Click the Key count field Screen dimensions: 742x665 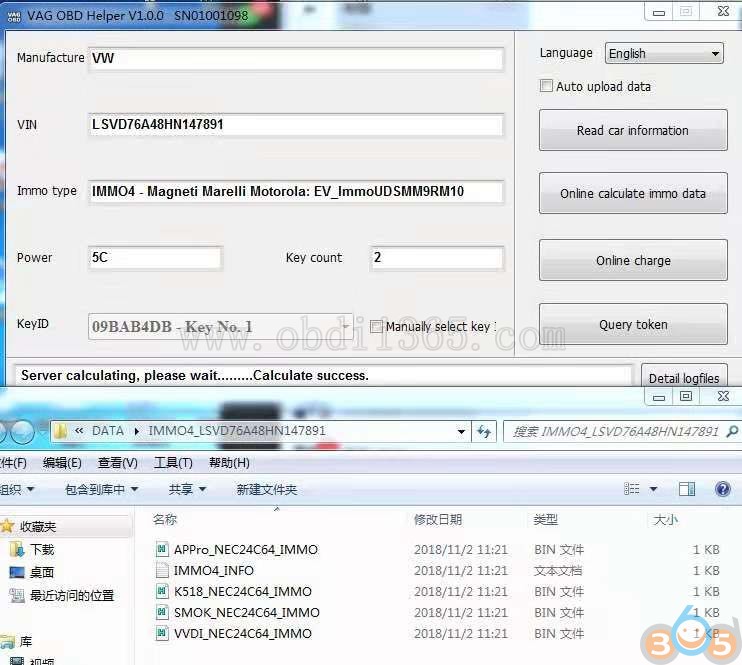437,258
